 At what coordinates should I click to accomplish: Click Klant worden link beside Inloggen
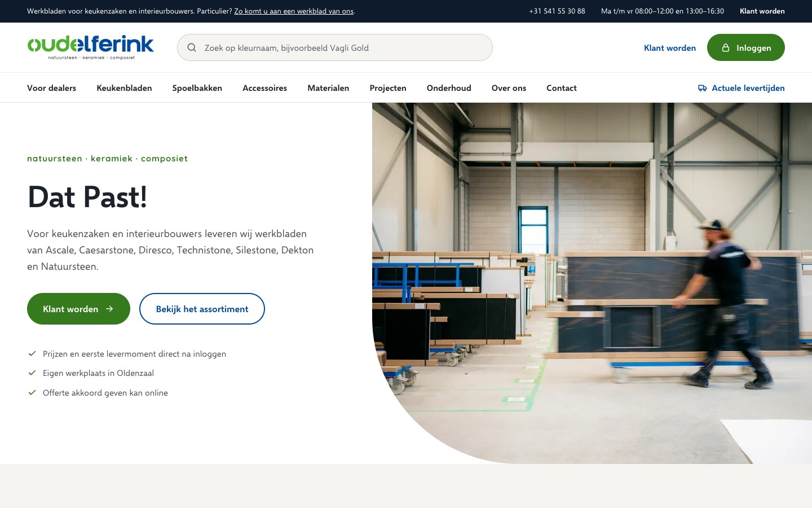tap(670, 48)
